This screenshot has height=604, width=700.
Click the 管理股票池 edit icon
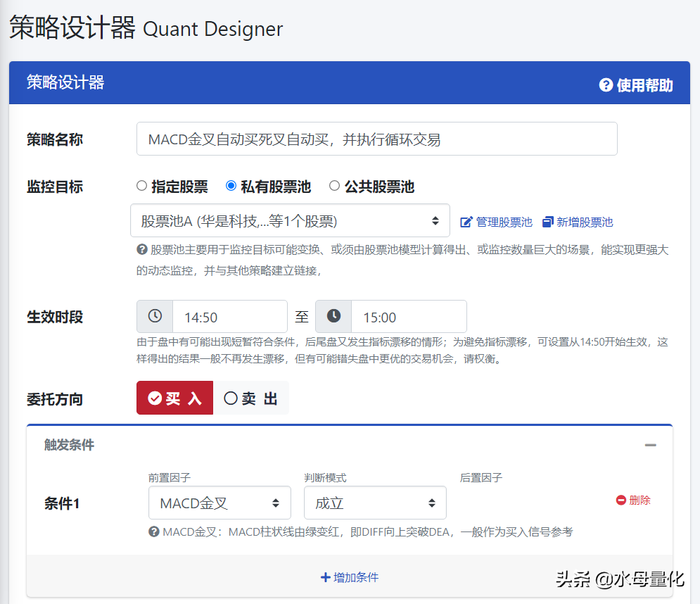[x=466, y=222]
